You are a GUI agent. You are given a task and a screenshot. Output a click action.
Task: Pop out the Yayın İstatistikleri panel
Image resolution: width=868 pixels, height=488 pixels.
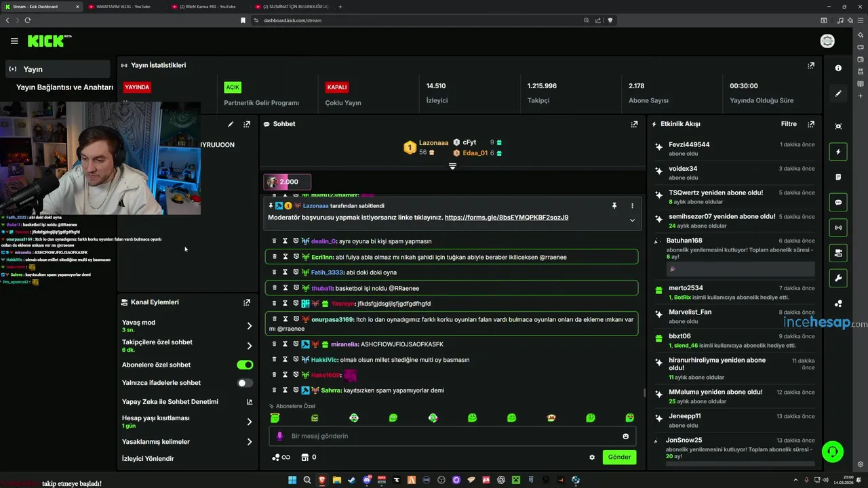[811, 66]
